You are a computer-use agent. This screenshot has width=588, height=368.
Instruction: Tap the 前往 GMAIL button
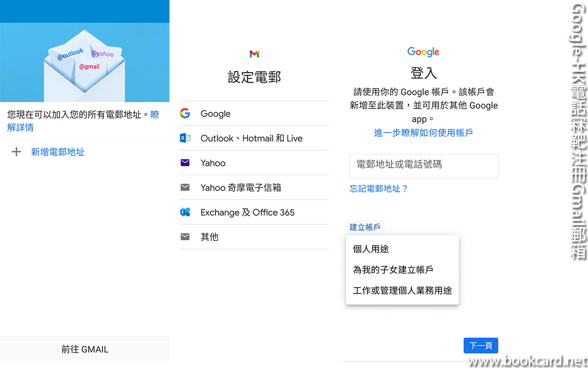pyautogui.click(x=85, y=349)
